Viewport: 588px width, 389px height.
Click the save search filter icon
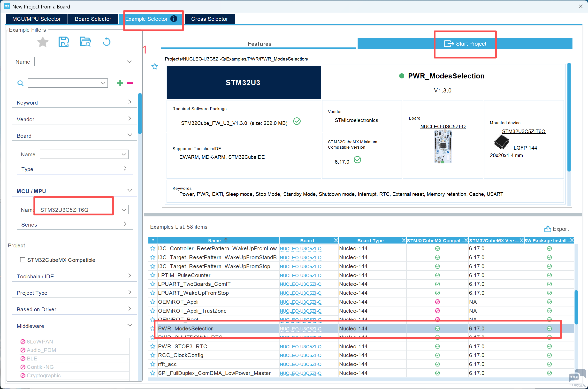64,42
